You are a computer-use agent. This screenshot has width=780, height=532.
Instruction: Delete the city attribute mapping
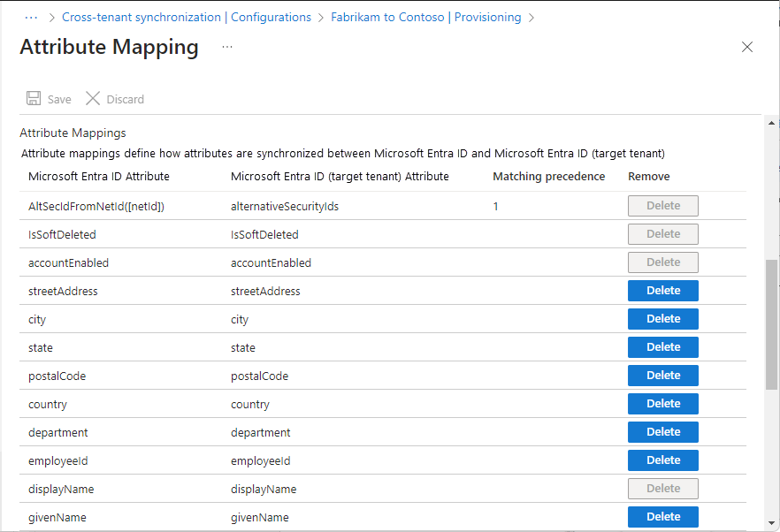(662, 319)
